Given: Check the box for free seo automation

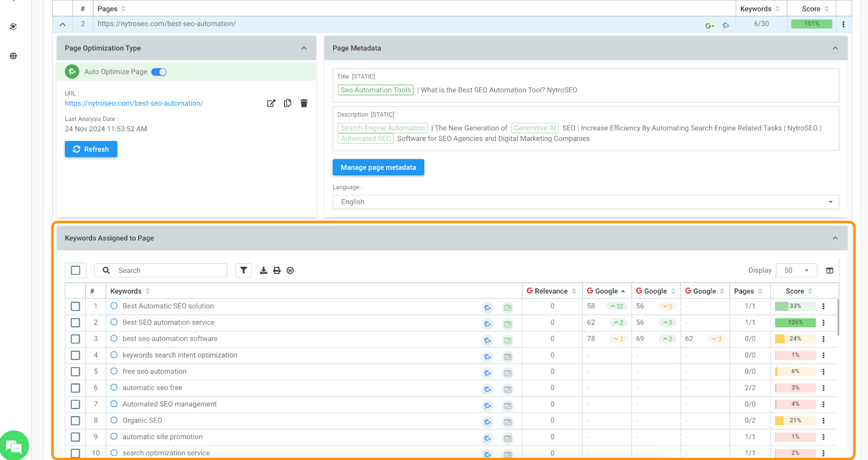Looking at the screenshot, I should click(75, 372).
